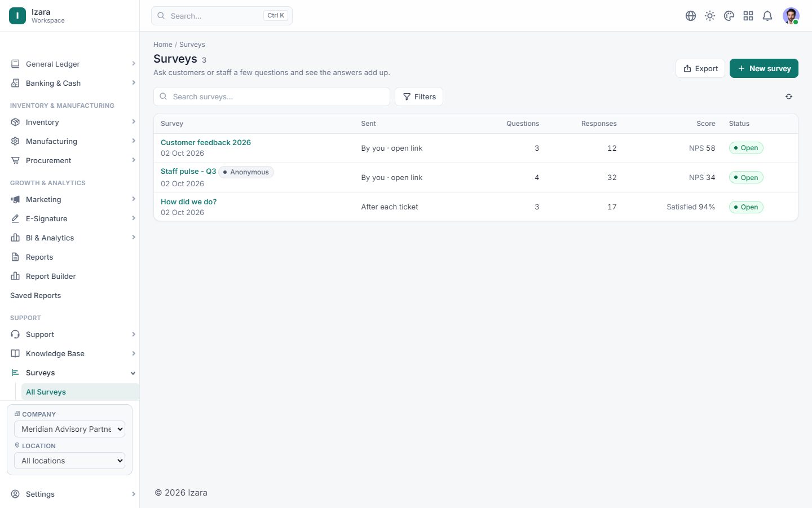Click the Inventory box icon
812x508 pixels.
[15, 122]
